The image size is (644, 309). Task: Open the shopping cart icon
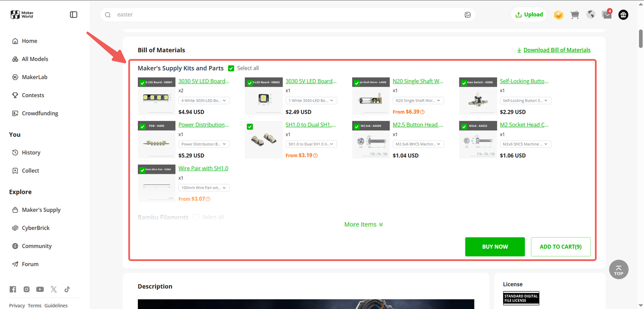[x=575, y=15]
